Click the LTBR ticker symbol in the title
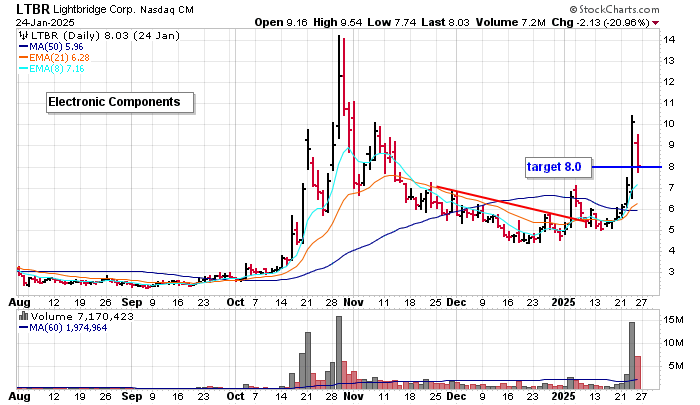The width and height of the screenshot is (700, 405). pyautogui.click(x=33, y=9)
